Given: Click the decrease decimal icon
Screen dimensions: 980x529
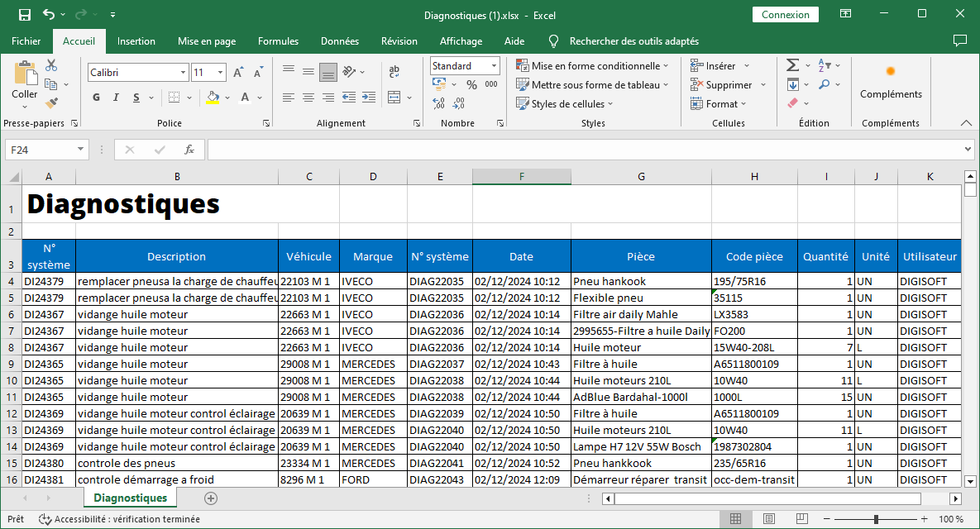Looking at the screenshot, I should point(459,103).
